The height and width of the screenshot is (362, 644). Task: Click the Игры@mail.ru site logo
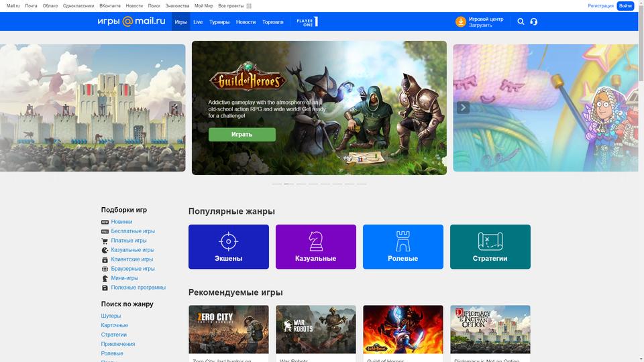click(x=131, y=21)
